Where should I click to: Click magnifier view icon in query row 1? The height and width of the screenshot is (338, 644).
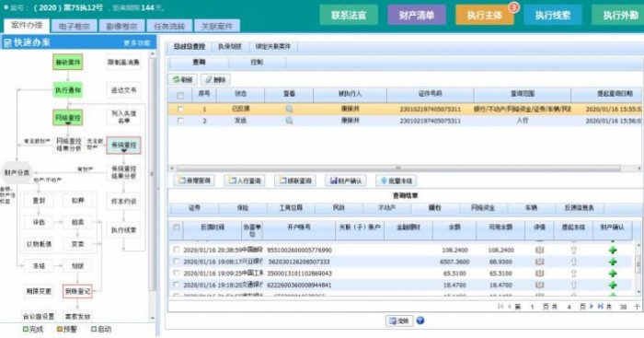(x=289, y=109)
